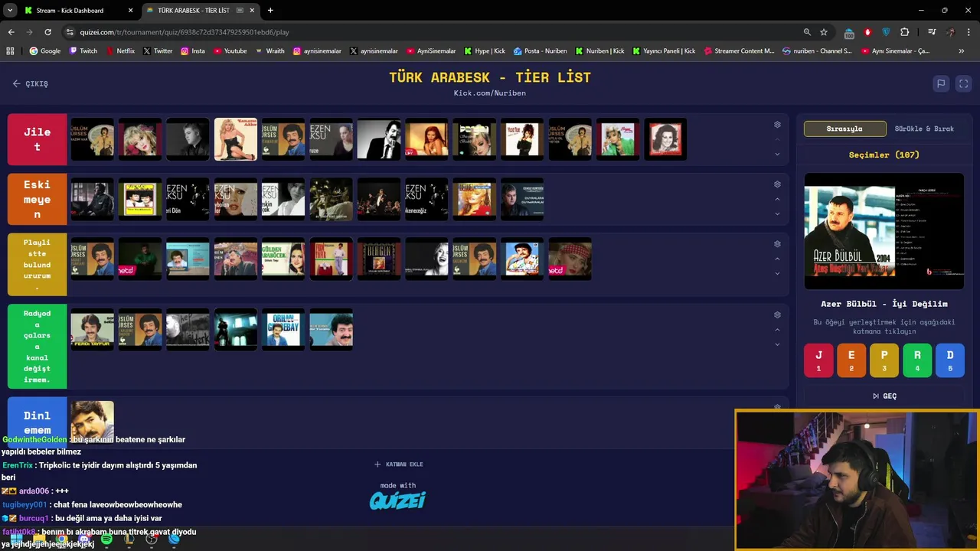Reload the page
Viewport: 980px width, 551px height.
tap(47, 32)
